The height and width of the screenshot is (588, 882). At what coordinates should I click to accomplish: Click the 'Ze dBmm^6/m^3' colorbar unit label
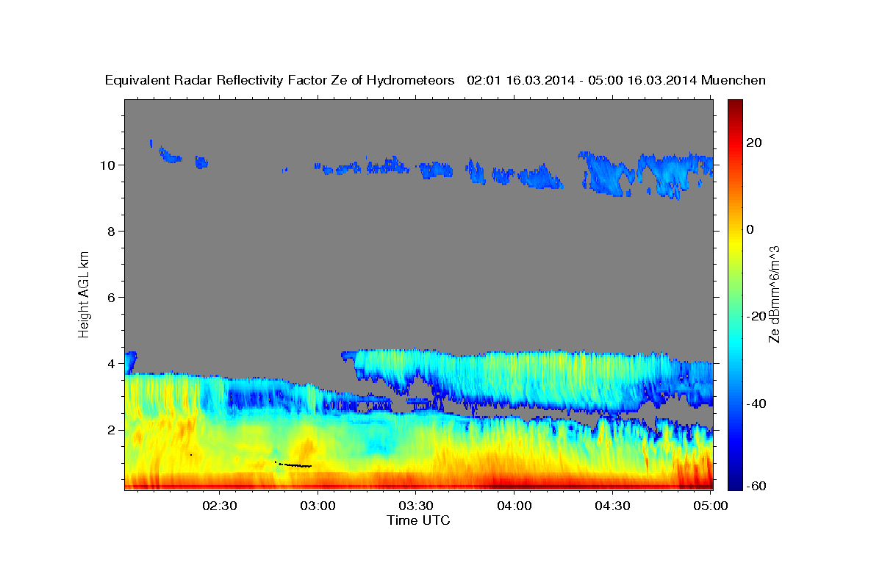(774, 294)
